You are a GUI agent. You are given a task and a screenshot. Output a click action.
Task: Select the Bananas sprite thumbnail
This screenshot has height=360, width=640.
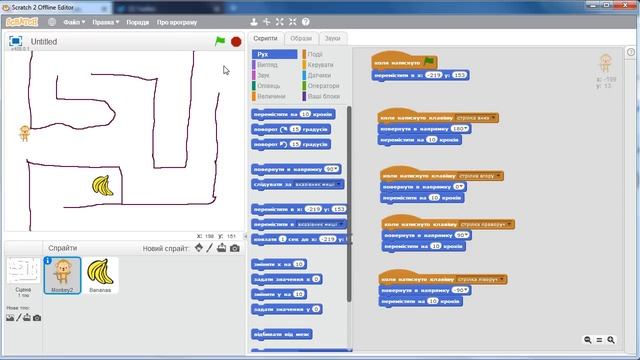tap(100, 275)
